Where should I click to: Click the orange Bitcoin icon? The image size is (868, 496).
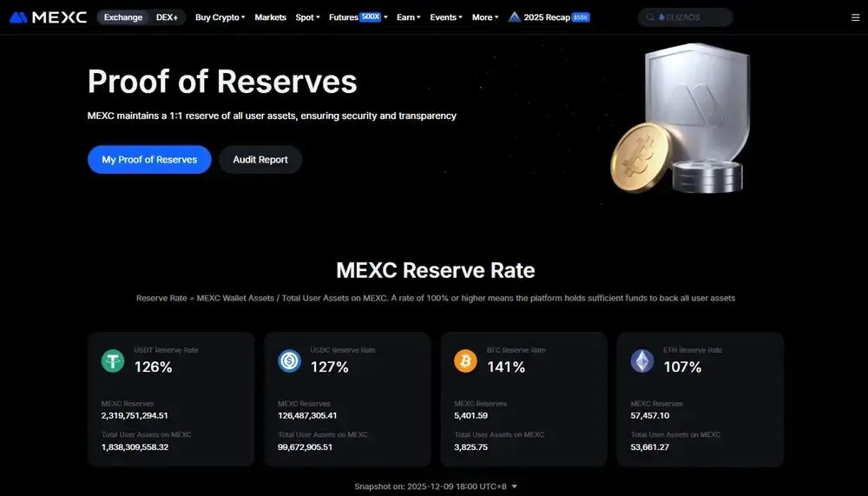pyautogui.click(x=465, y=360)
